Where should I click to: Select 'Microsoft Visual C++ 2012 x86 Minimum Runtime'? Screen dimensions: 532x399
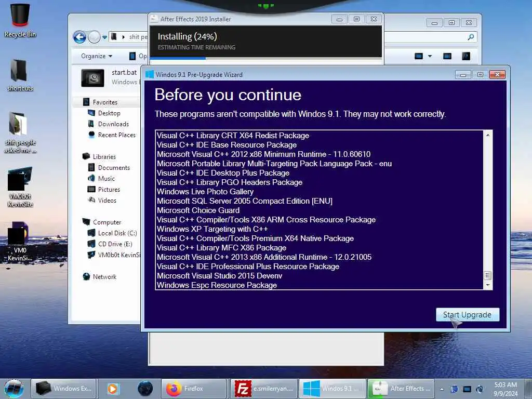(x=263, y=154)
